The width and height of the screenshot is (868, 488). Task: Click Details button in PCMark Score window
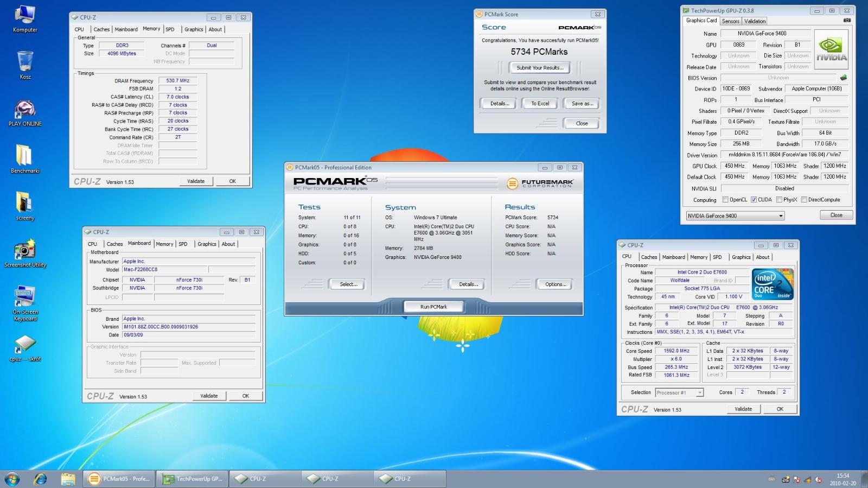[x=499, y=104]
